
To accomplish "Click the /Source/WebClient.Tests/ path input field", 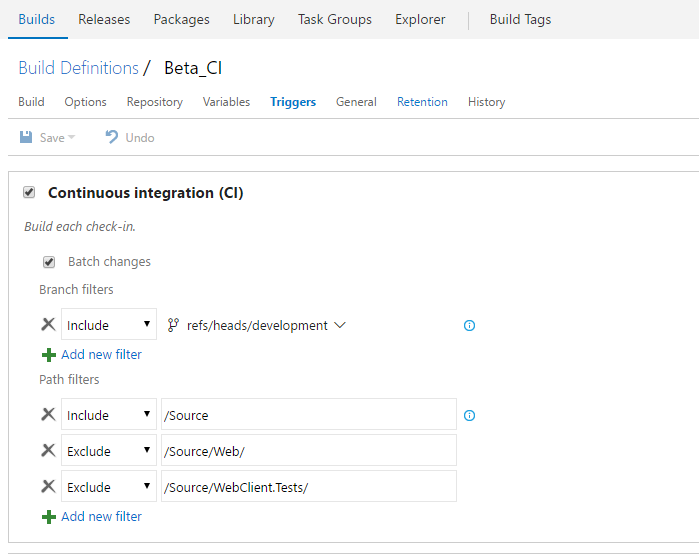I will (308, 486).
